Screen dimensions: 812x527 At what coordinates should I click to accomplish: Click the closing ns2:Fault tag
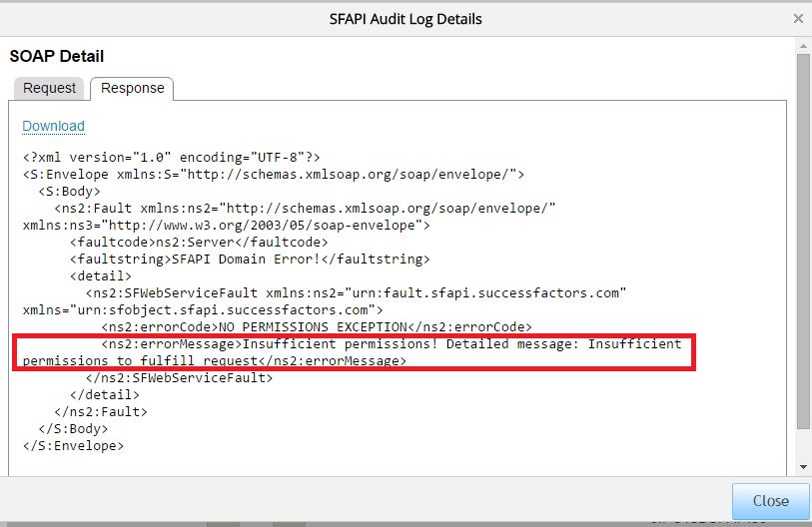pos(101,411)
